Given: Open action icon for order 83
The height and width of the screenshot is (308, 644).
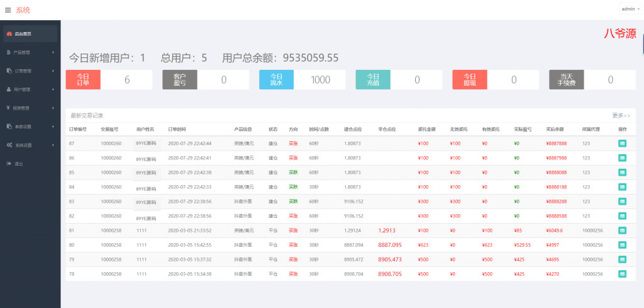Looking at the screenshot, I should pyautogui.click(x=622, y=202).
